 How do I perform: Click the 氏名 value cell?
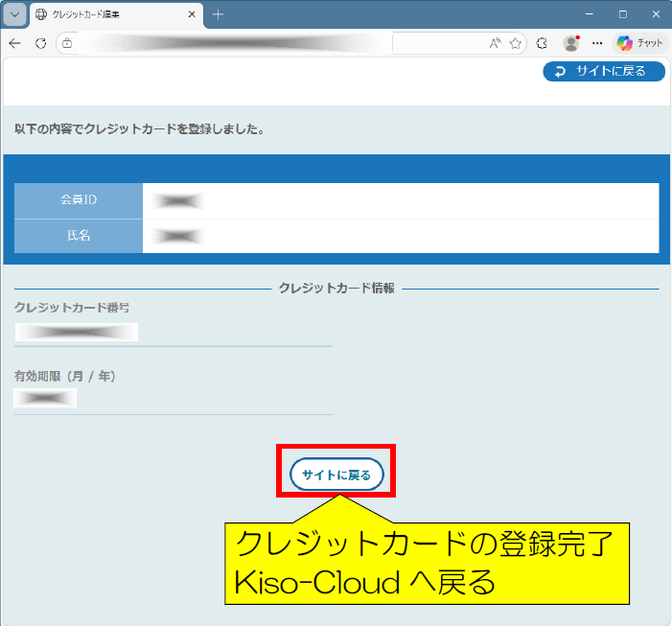(400, 236)
